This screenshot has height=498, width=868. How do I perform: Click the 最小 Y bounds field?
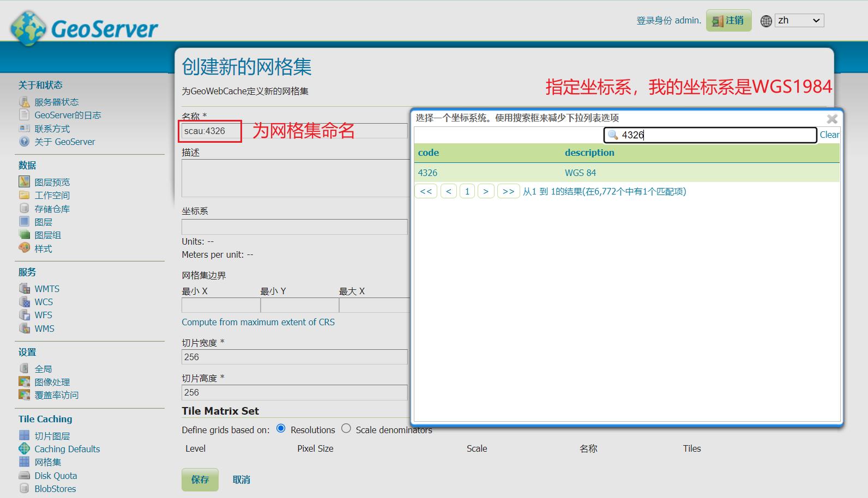coord(299,305)
